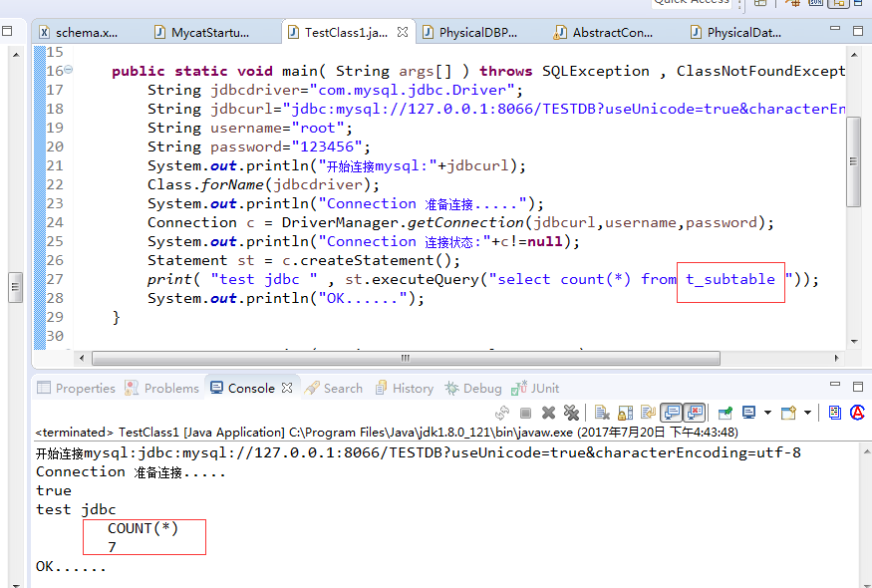Click line number 27 in the editor gutter
This screenshot has width=872, height=588.
(55, 279)
